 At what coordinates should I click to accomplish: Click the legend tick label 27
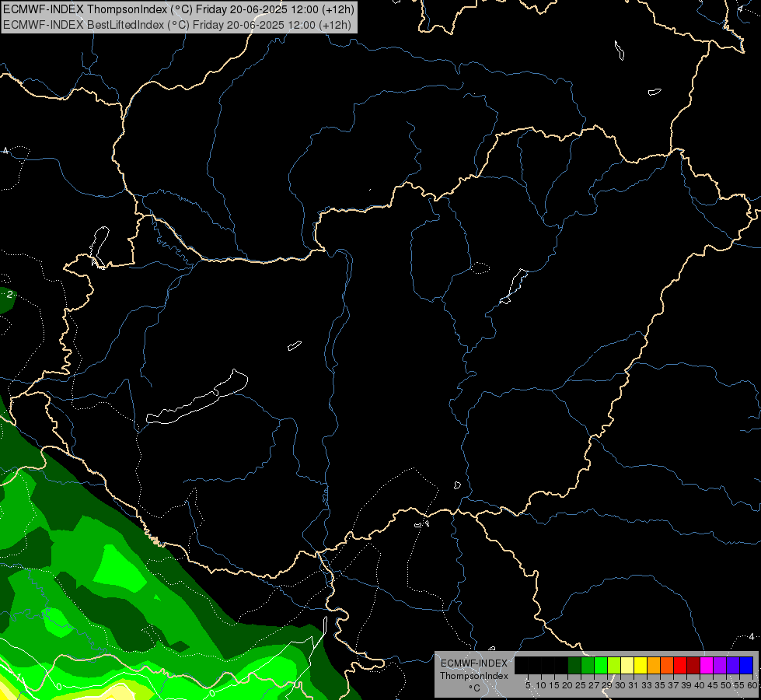pos(594,685)
